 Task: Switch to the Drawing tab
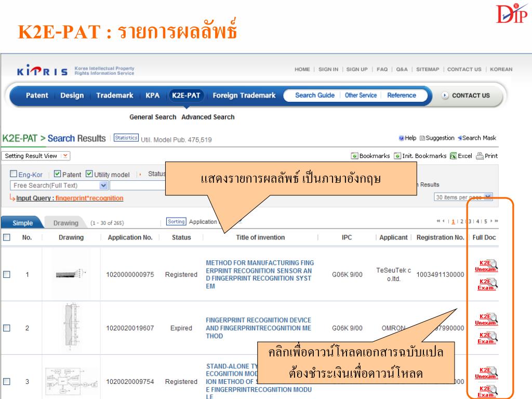click(65, 222)
